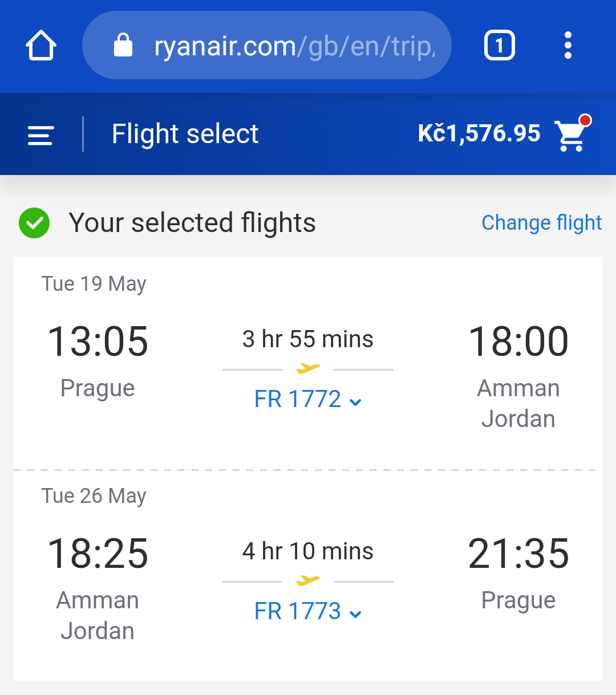Tap the chevron beside FR 1772

355,402
